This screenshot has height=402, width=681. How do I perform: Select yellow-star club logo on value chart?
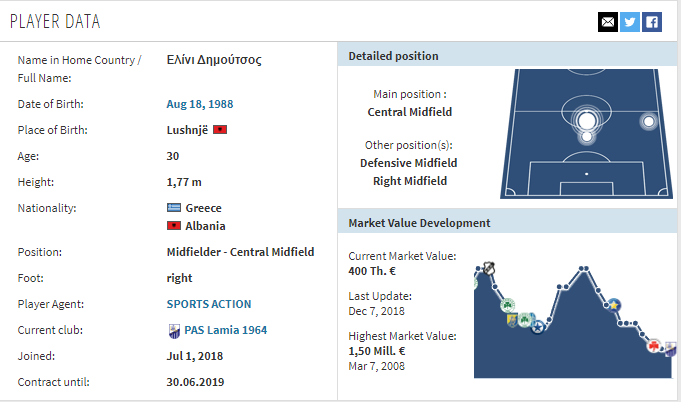614,305
